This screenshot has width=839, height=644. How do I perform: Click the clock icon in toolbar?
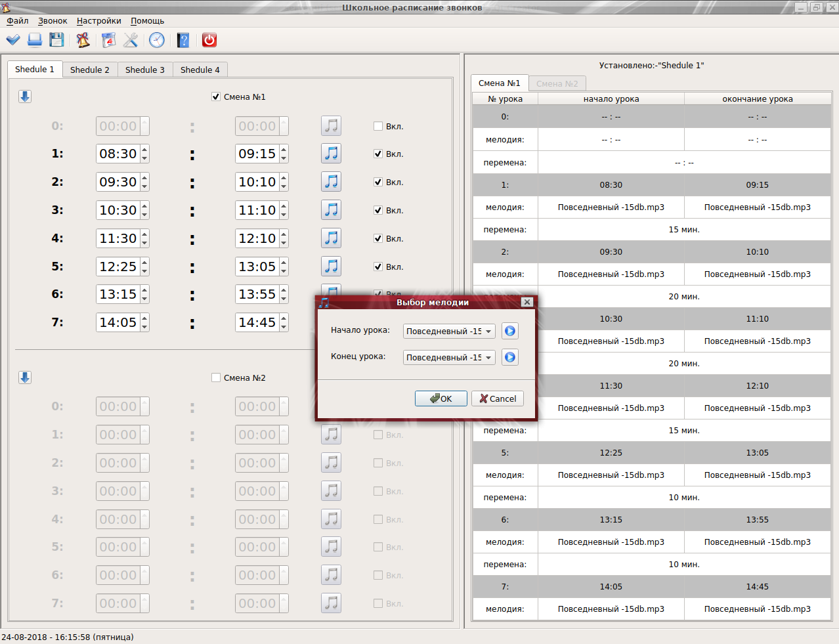pos(157,40)
